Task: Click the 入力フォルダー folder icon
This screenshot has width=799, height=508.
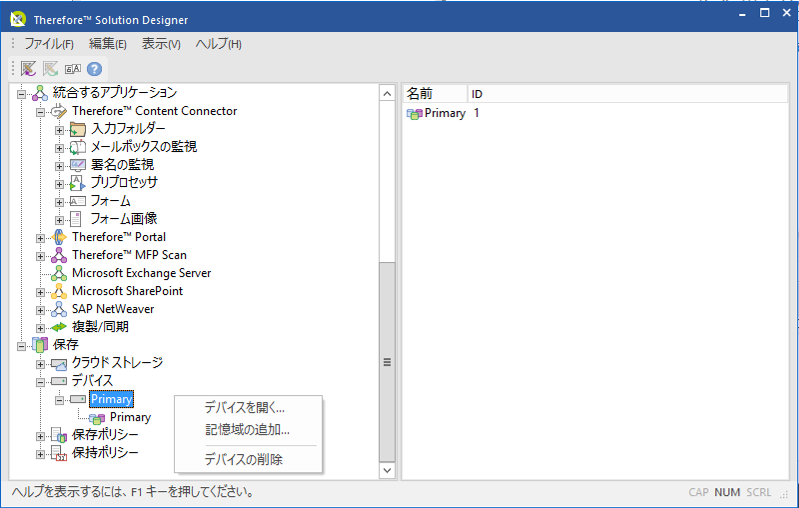Action: (77, 129)
